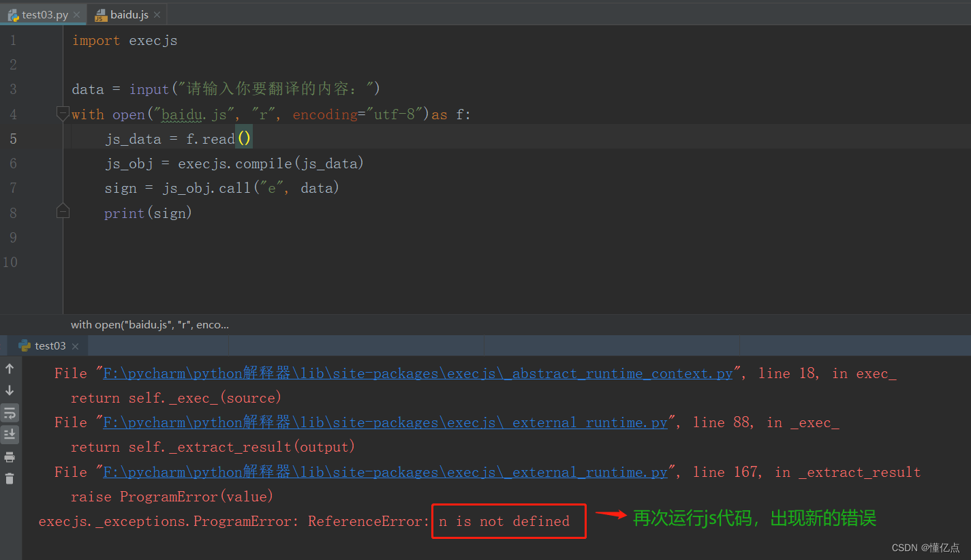The image size is (971, 560).
Task: Click the fold end marker at line 8
Action: [x=62, y=211]
